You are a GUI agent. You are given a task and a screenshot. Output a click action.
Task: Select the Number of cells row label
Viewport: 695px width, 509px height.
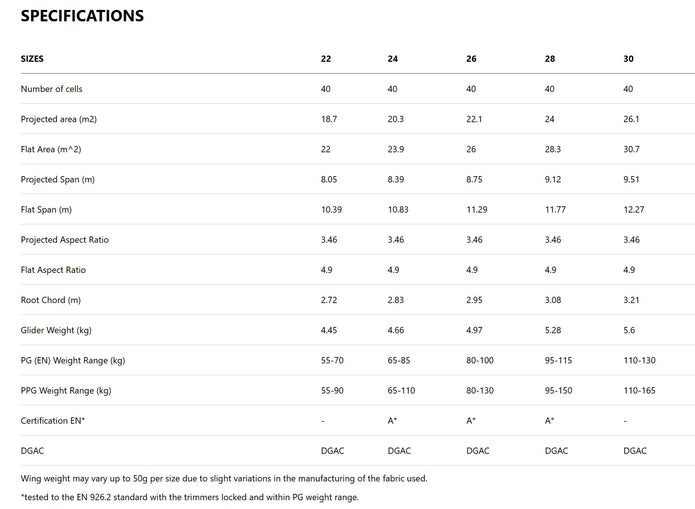click(56, 89)
